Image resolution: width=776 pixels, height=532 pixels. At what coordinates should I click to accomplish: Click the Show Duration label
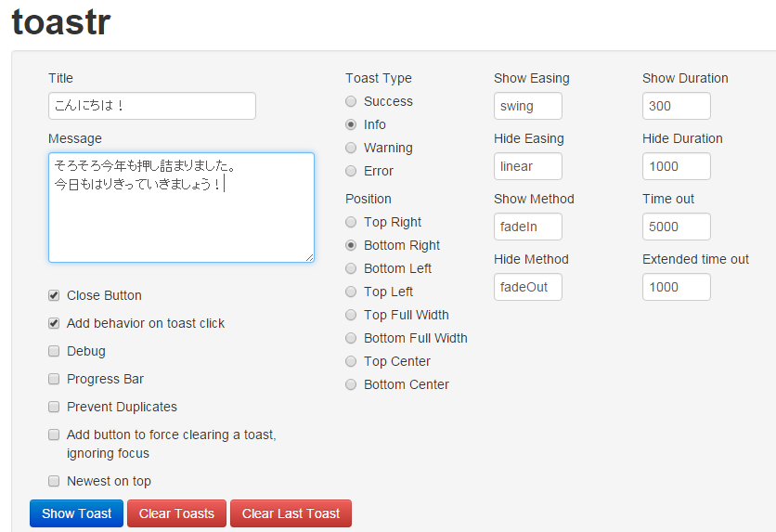point(685,78)
